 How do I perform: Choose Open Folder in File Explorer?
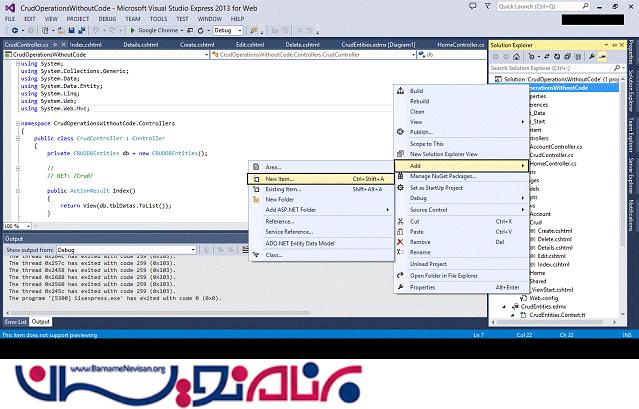[461, 276]
